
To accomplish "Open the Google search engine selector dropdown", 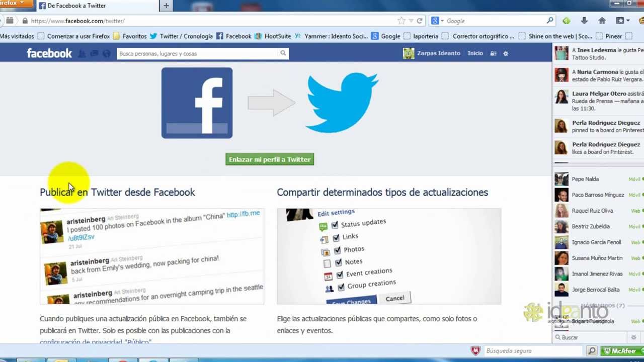I will [x=438, y=21].
